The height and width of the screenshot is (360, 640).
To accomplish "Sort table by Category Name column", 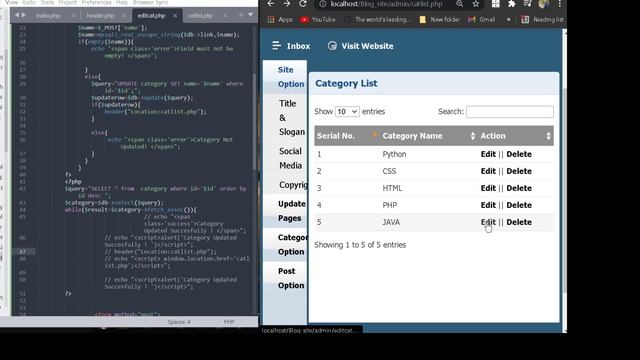I will pyautogui.click(x=429, y=136).
